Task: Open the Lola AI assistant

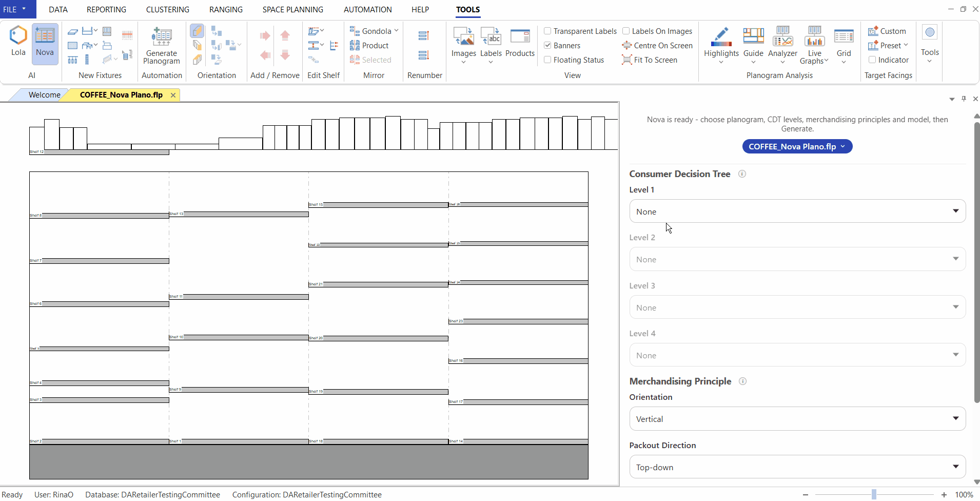Action: (x=18, y=41)
